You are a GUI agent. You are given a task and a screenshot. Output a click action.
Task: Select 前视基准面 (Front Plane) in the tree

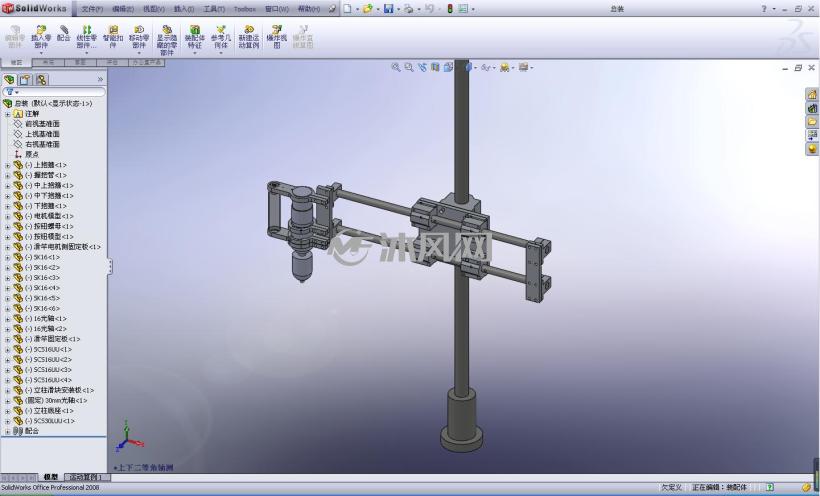point(42,124)
